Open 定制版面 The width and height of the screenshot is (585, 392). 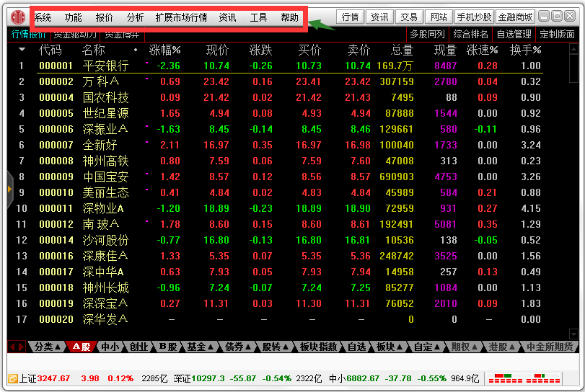pyautogui.click(x=558, y=35)
